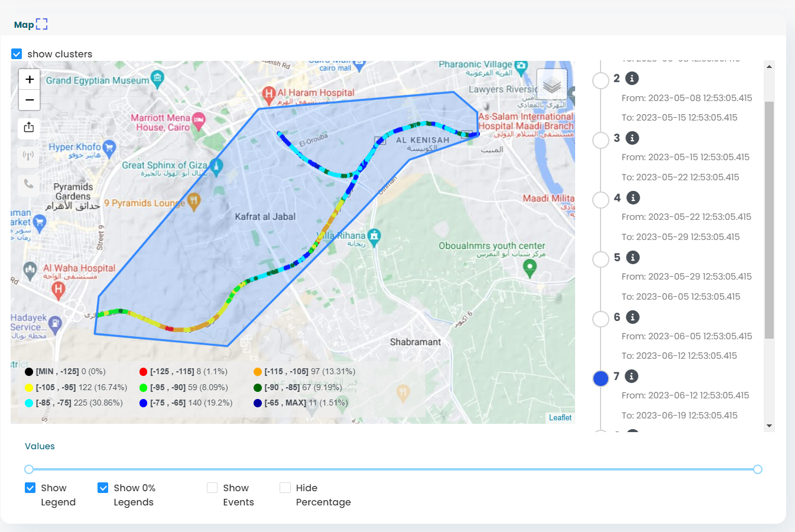The height and width of the screenshot is (532, 795).
Task: Select active timeline period 7 marker
Action: tap(601, 378)
